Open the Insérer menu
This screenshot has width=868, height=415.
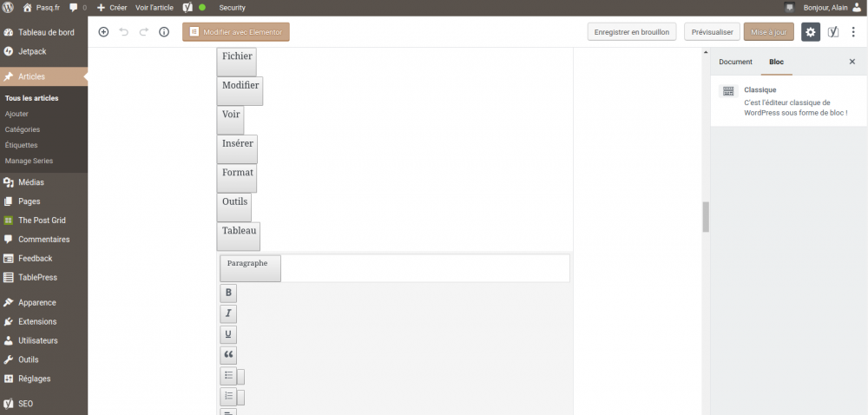(x=237, y=148)
